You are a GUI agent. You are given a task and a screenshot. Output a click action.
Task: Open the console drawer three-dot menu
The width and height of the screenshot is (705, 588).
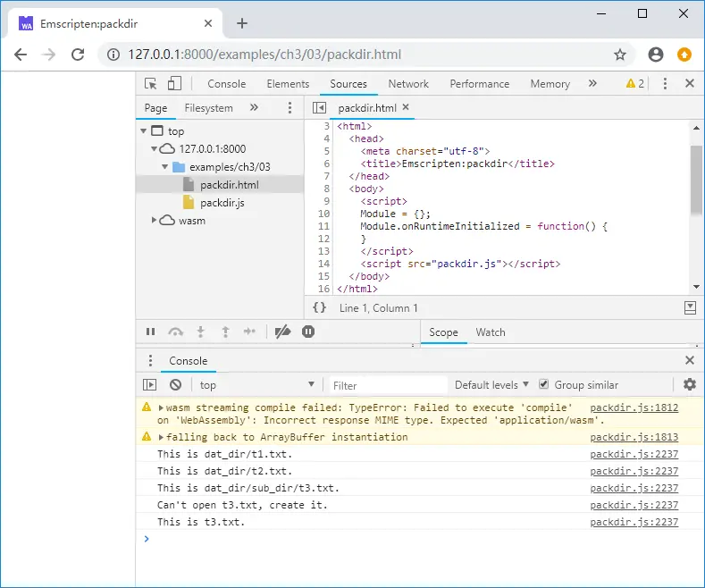(150, 360)
